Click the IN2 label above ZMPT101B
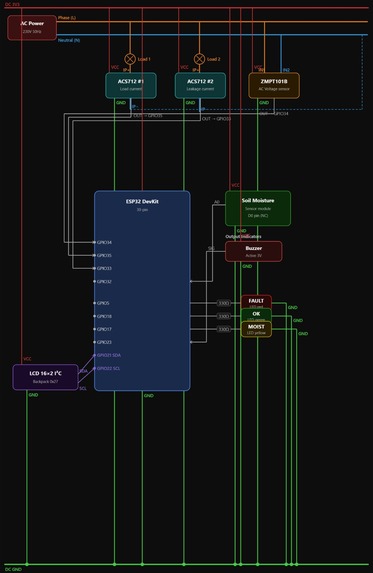 286,70
